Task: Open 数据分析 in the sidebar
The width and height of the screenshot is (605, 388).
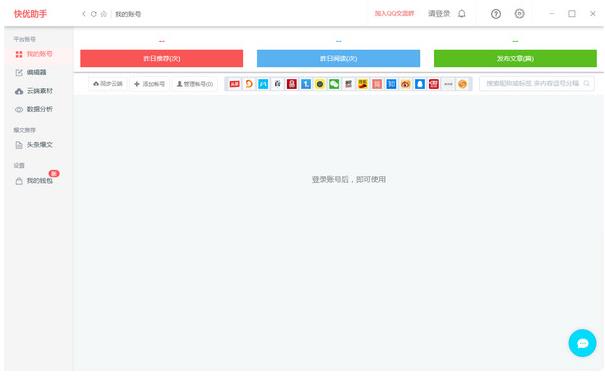Action: tap(39, 110)
